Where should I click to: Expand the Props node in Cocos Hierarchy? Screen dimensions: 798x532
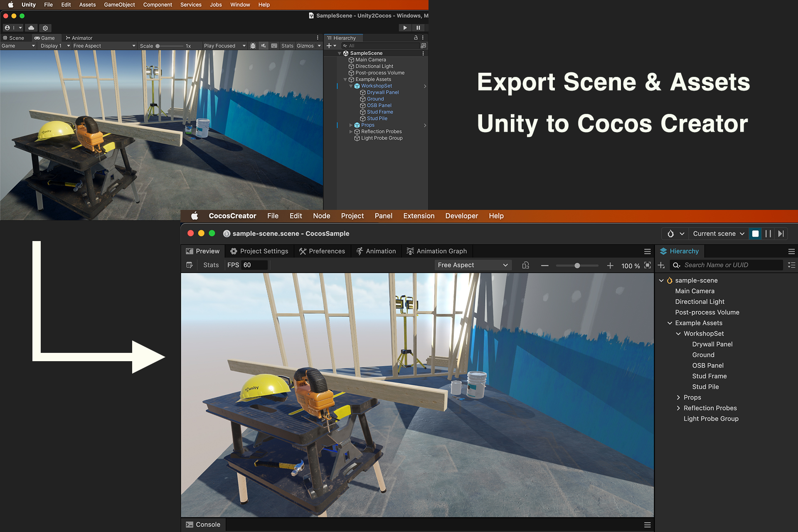[x=678, y=398]
